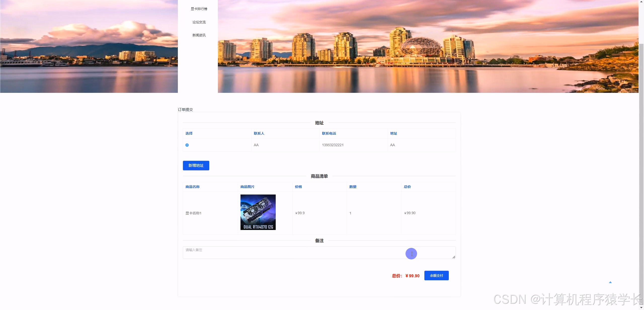Open the 显卡排行榜 menu item
This screenshot has width=644, height=310.
pos(199,9)
